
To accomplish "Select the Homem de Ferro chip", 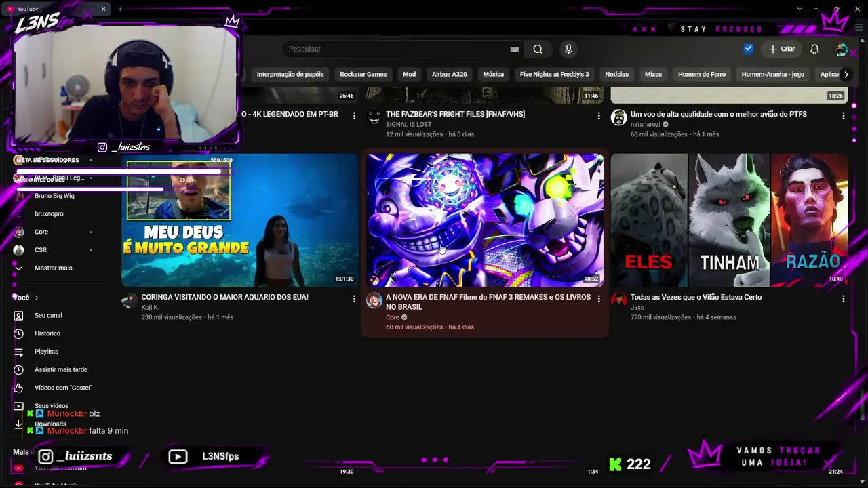I will (x=702, y=75).
